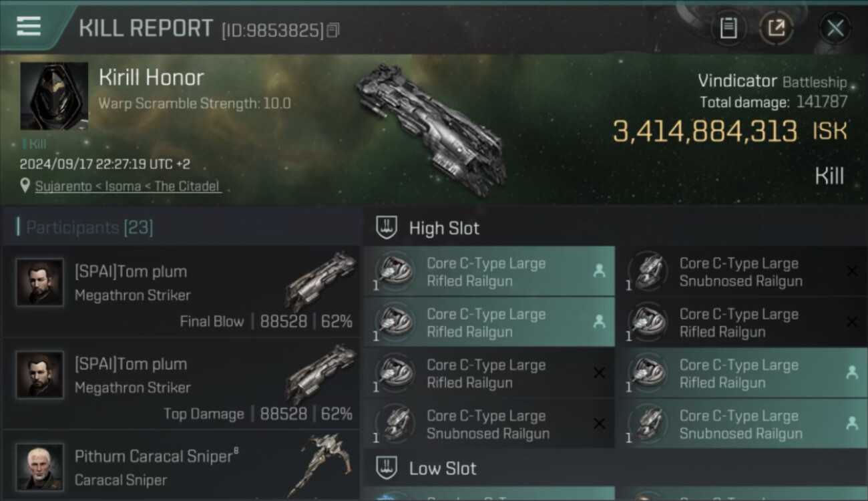The height and width of the screenshot is (501, 868).
Task: Select Pithum Caracal Sniper participant
Action: 181,466
